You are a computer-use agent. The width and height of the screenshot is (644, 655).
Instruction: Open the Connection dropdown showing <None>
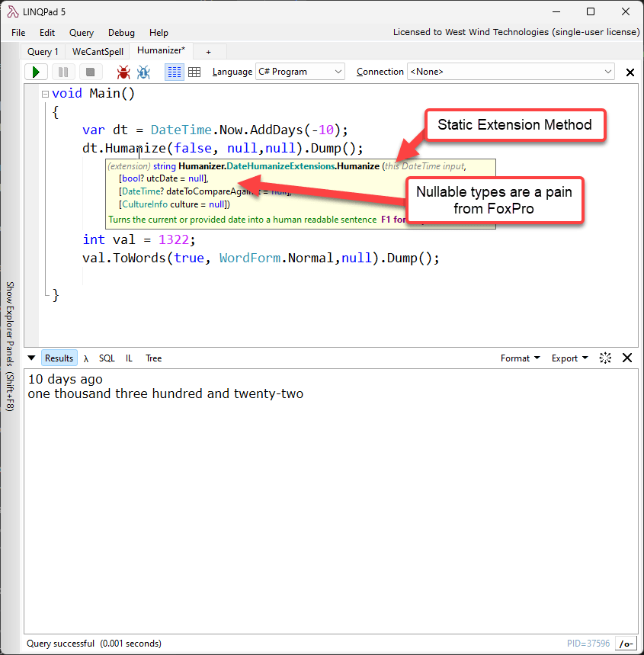click(511, 72)
